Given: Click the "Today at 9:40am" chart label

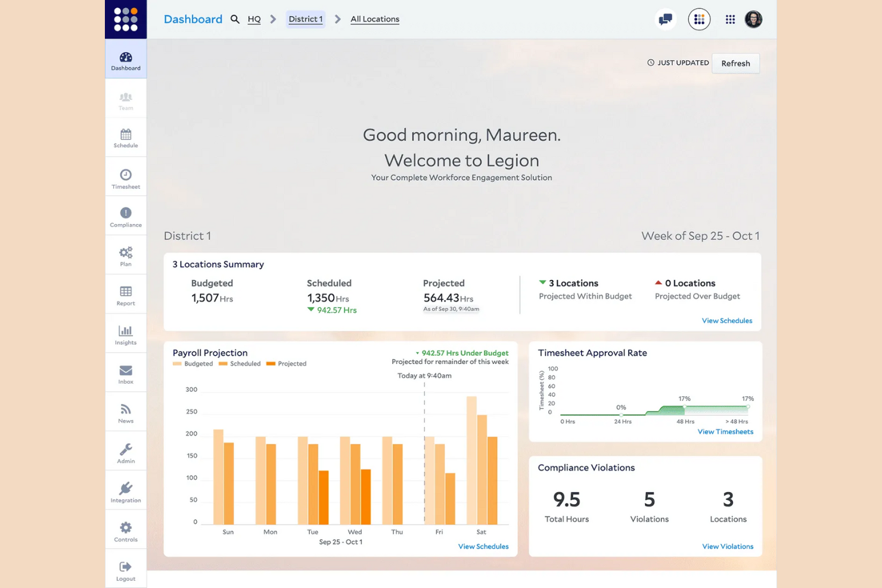Looking at the screenshot, I should [424, 375].
